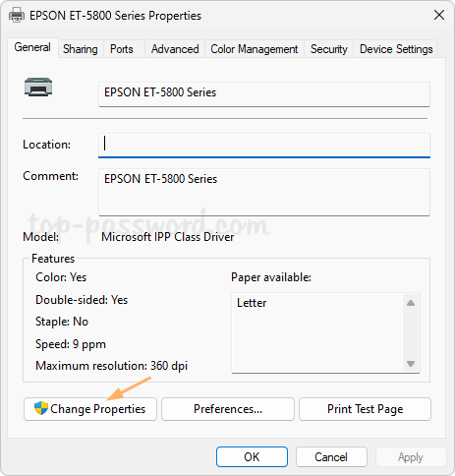455x476 pixels.
Task: Click into the Location input field
Action: 264,145
